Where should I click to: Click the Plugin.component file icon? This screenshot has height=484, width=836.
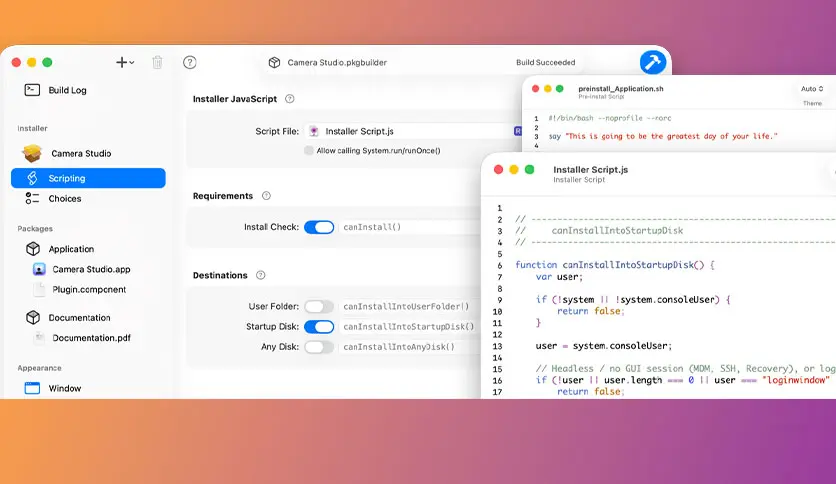39,289
